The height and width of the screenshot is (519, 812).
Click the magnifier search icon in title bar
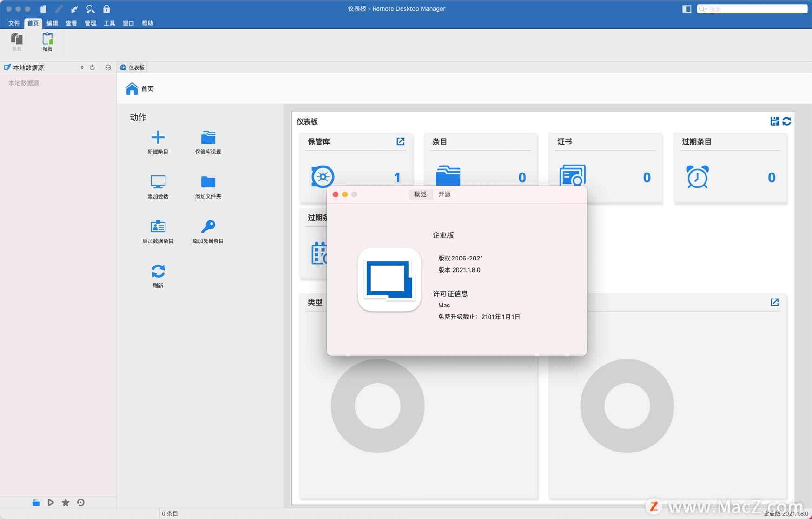[90, 9]
